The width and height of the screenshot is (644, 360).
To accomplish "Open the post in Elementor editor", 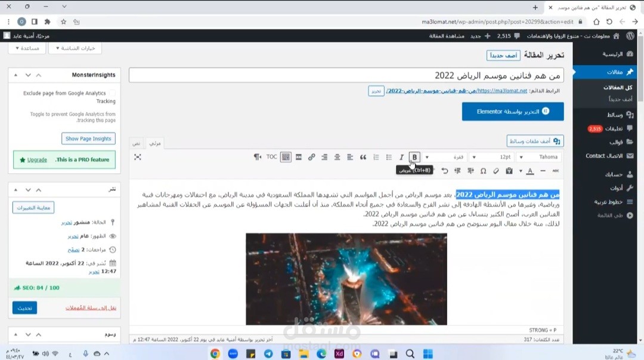I will coord(512,111).
